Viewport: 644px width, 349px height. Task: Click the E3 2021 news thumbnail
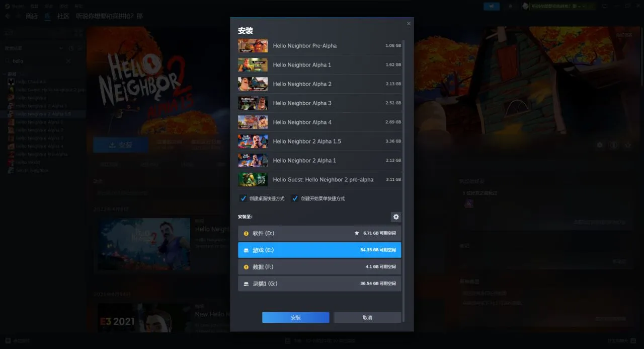pos(144,318)
